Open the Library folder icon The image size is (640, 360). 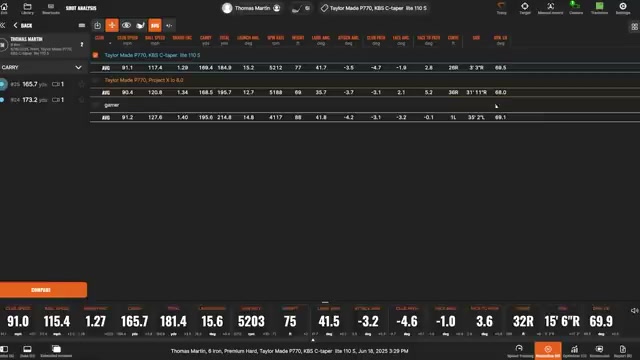[x=27, y=8]
